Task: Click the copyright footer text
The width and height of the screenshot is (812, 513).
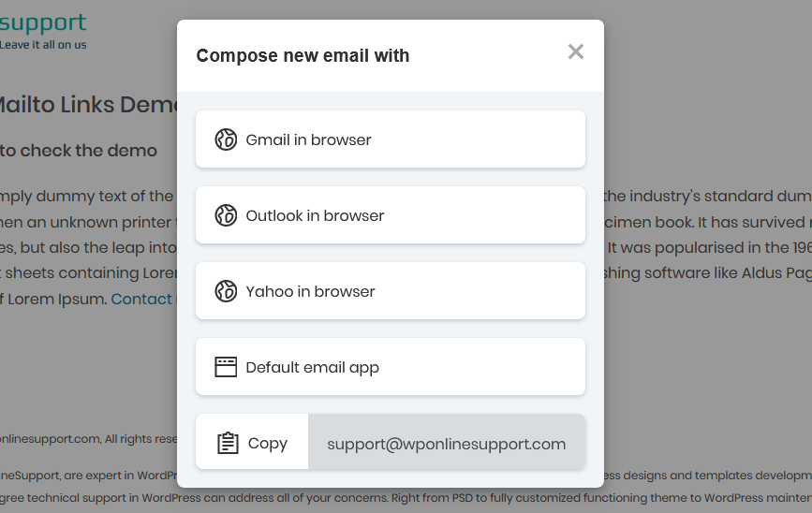Action: (89, 439)
